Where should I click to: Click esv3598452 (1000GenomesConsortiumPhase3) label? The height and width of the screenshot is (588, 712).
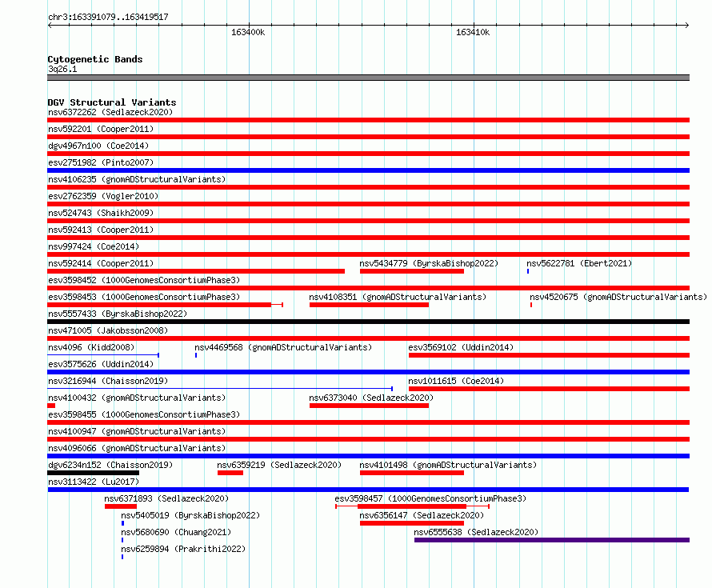(144, 280)
